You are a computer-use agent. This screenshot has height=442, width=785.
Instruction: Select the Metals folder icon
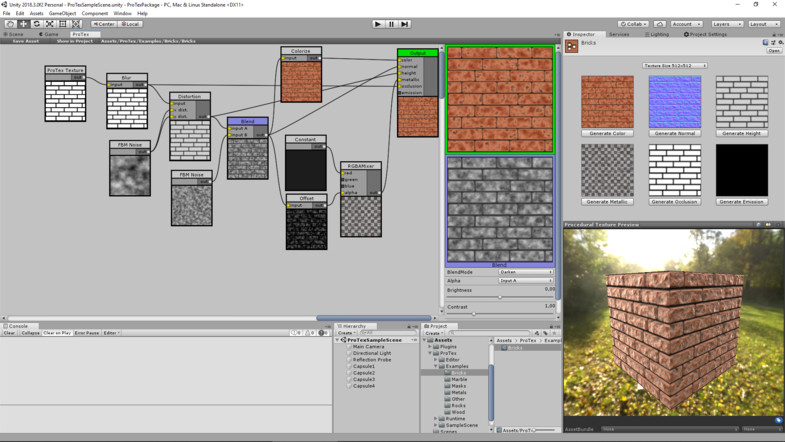tap(448, 392)
